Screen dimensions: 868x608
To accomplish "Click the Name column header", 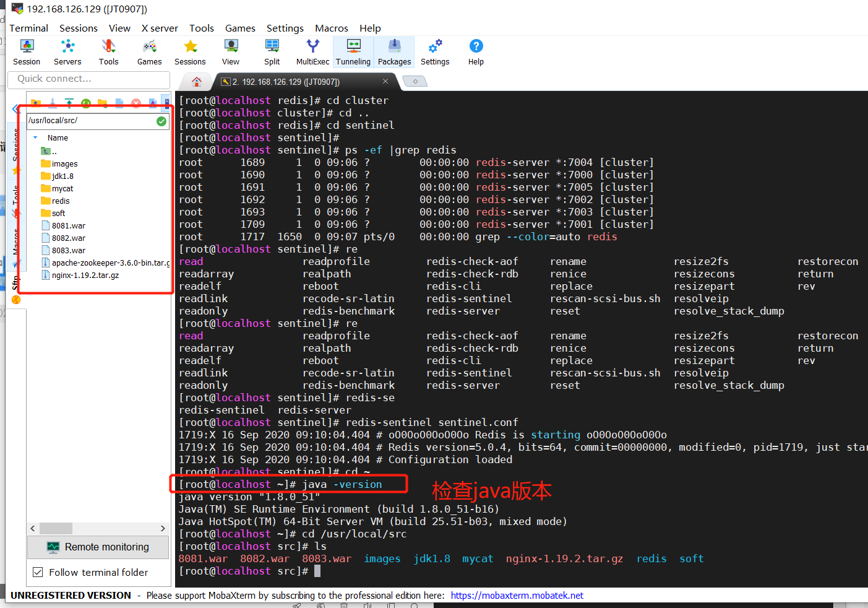I will click(x=58, y=137).
